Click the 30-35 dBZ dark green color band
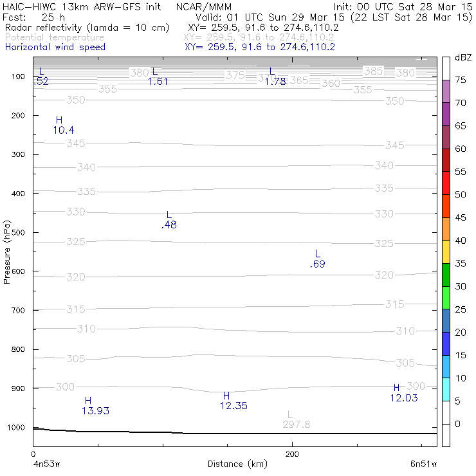 446,275
